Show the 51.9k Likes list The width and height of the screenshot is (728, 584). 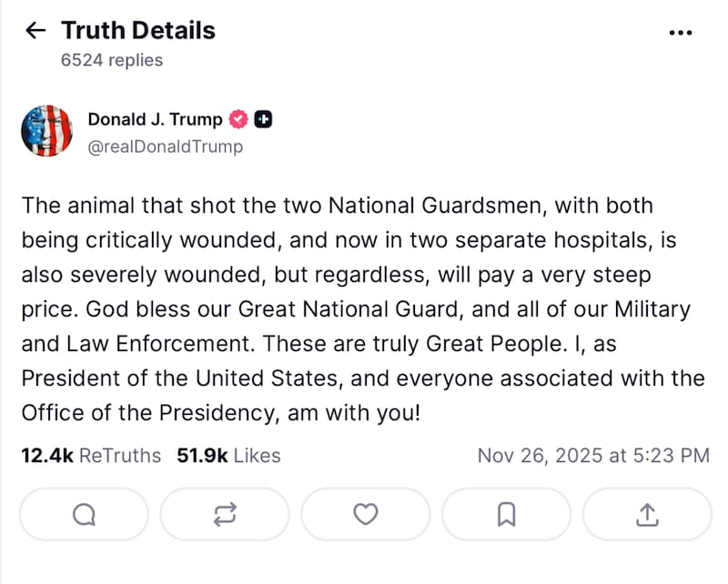(228, 456)
